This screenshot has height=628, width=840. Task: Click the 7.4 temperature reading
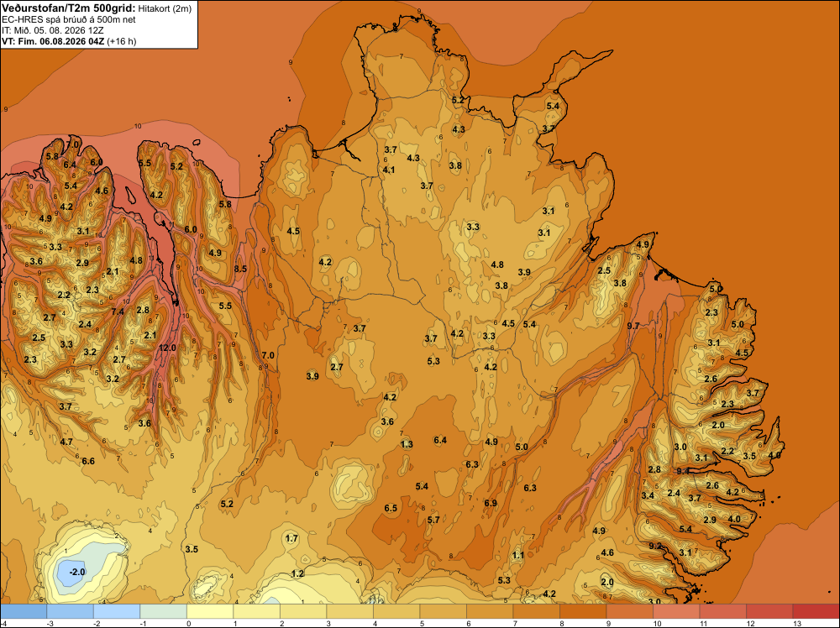(x=118, y=311)
